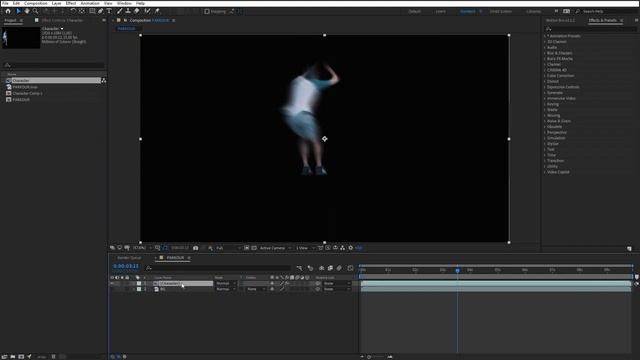Click the new composition icon in Project panel footer
The width and height of the screenshot is (640, 360).
coord(21,357)
